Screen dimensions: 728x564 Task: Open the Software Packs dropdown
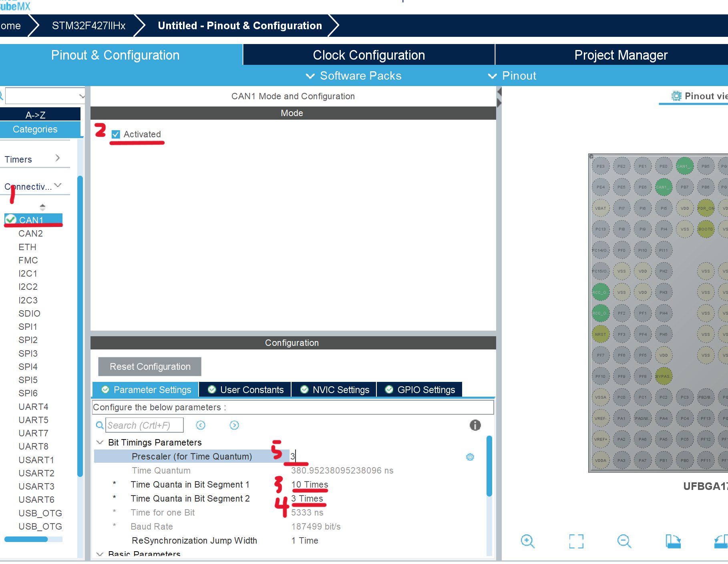click(x=354, y=76)
